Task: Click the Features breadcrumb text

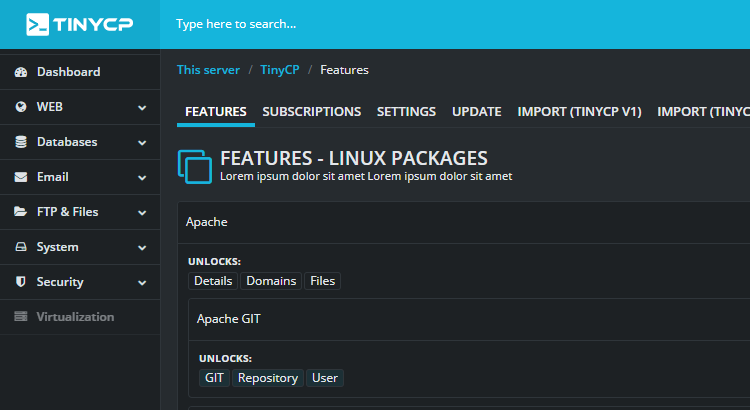Action: pos(344,70)
